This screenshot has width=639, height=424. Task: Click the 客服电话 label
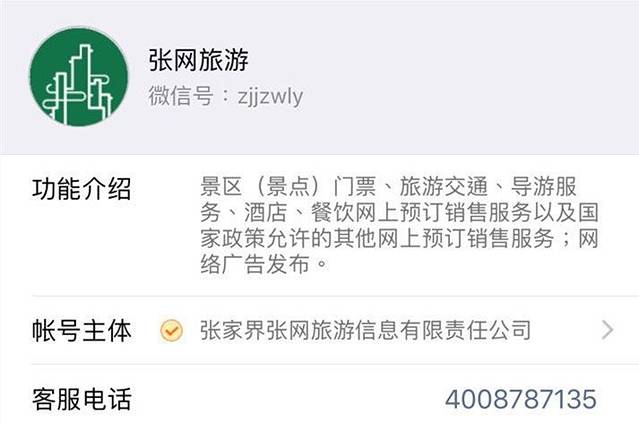(82, 399)
